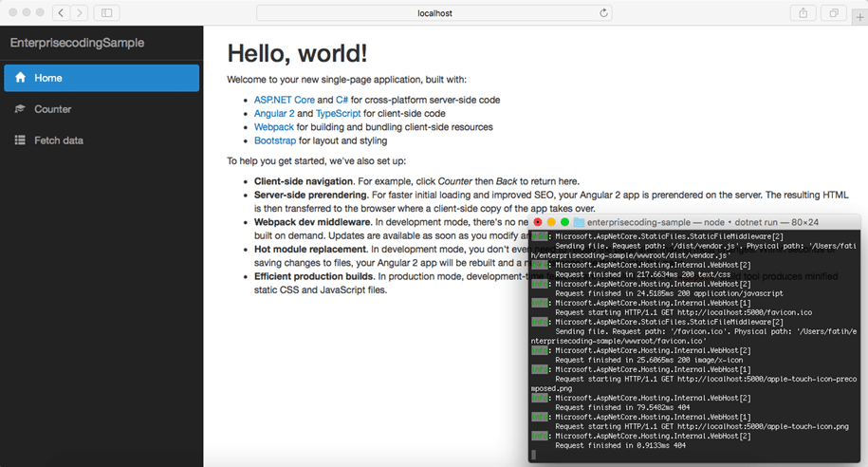Click the Home house icon in the sidebar
Viewport: 868px width, 467px height.
point(21,78)
